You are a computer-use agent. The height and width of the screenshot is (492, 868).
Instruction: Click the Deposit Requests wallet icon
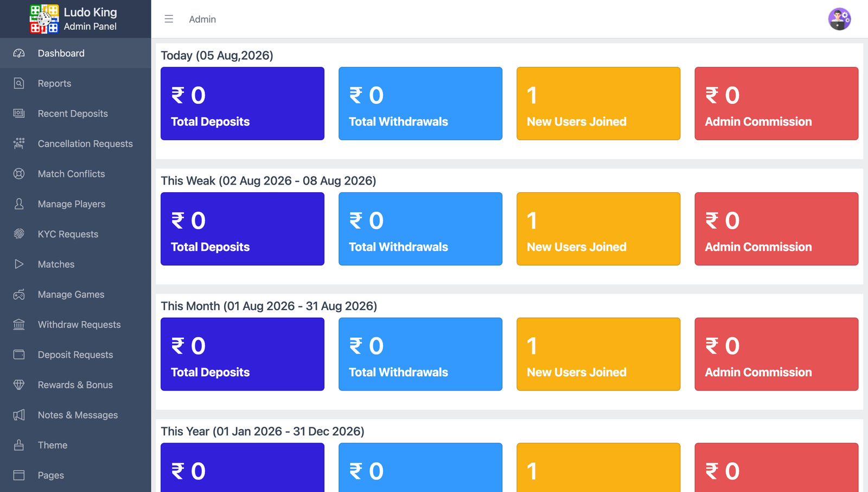[x=19, y=355]
